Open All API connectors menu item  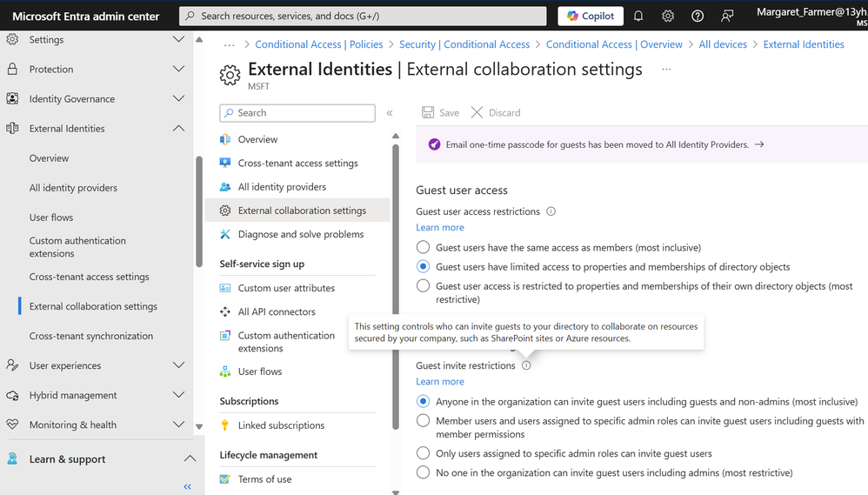coord(277,311)
